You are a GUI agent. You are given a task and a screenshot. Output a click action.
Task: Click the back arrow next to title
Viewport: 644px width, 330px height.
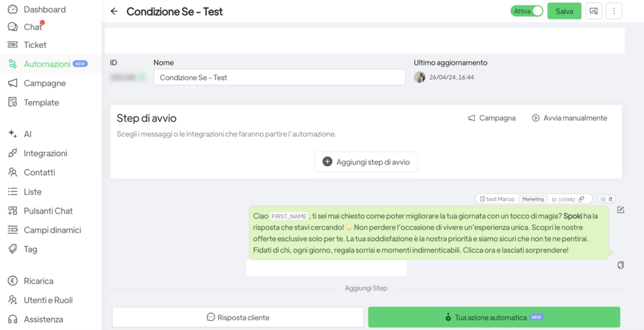(114, 11)
